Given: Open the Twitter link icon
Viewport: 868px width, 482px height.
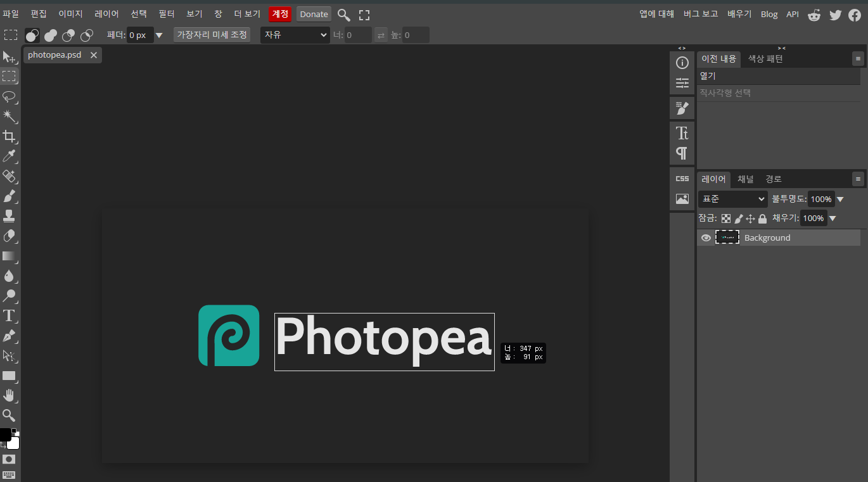Looking at the screenshot, I should [x=835, y=15].
